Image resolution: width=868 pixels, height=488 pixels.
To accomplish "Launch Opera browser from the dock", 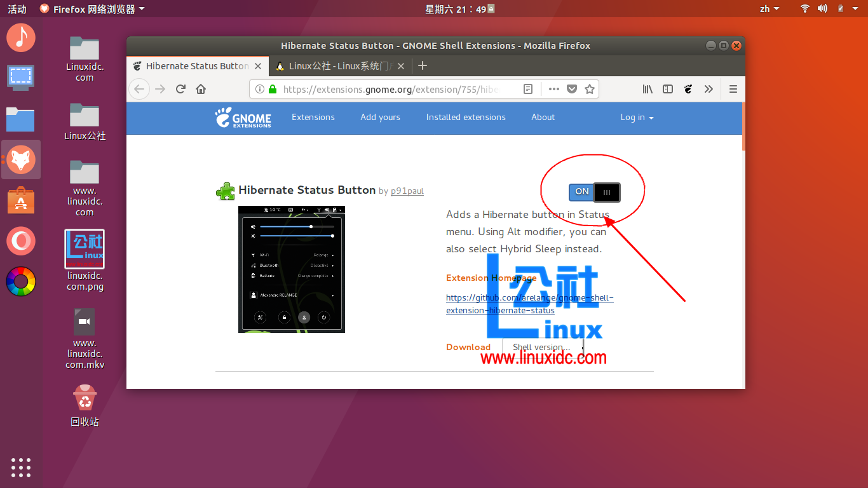I will click(x=21, y=241).
